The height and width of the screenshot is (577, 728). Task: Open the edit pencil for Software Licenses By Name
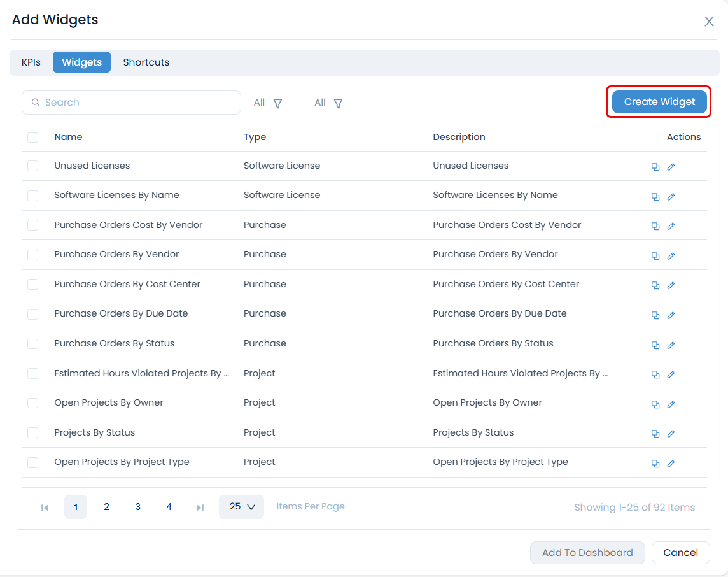[x=671, y=196]
